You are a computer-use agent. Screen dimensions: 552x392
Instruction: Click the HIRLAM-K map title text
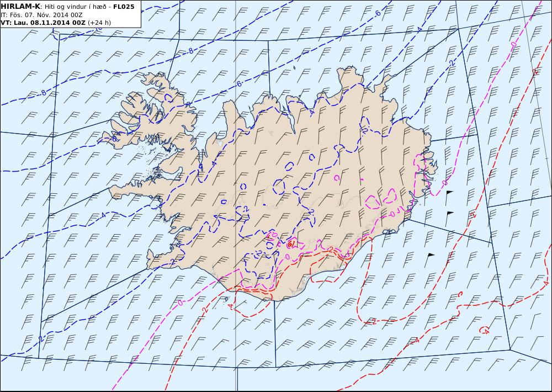click(20, 6)
